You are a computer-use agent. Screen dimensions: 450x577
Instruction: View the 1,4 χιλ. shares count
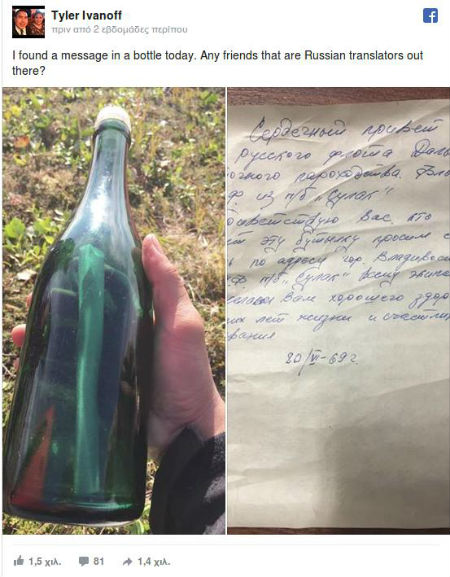(154, 562)
